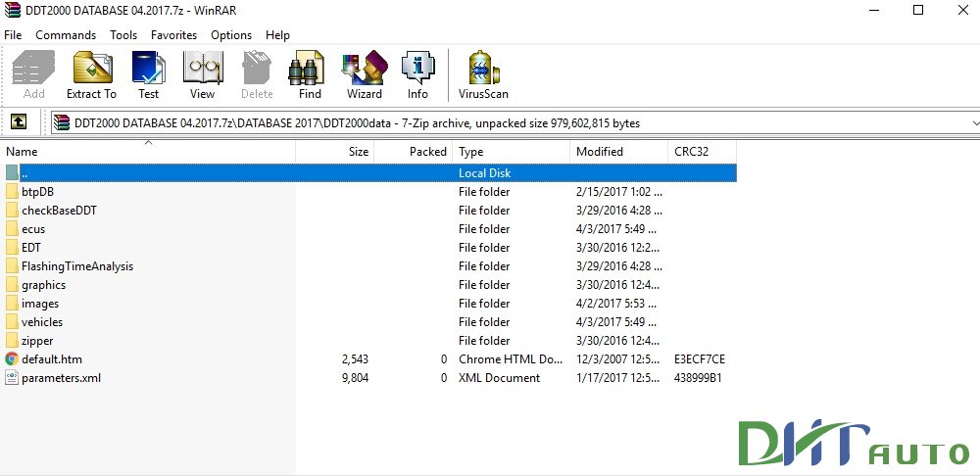Click the File folder type of EDT row
This screenshot has width=980, height=476.
pos(484,248)
